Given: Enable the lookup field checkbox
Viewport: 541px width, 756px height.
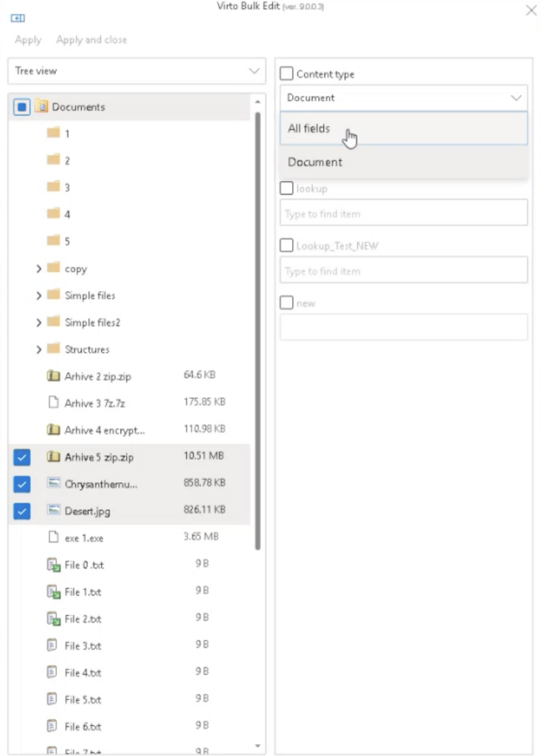Looking at the screenshot, I should [286, 188].
